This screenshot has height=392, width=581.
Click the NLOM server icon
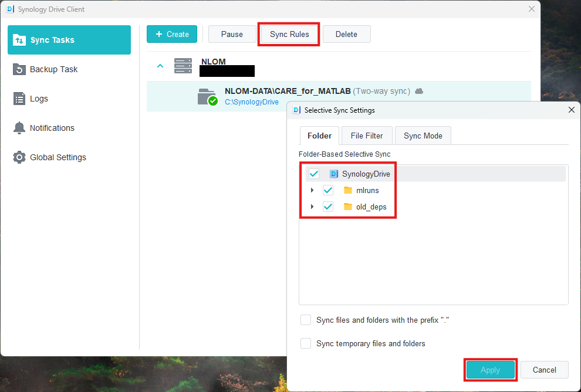[x=183, y=66]
